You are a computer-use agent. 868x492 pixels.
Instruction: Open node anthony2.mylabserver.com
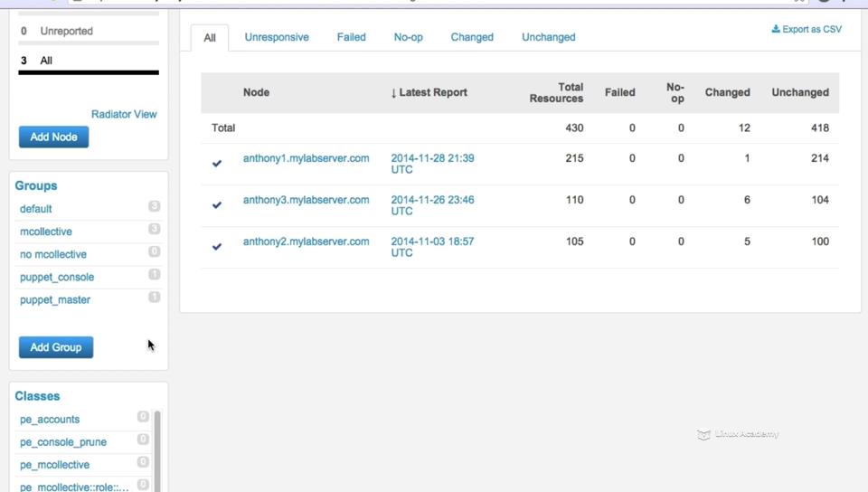[x=307, y=241]
